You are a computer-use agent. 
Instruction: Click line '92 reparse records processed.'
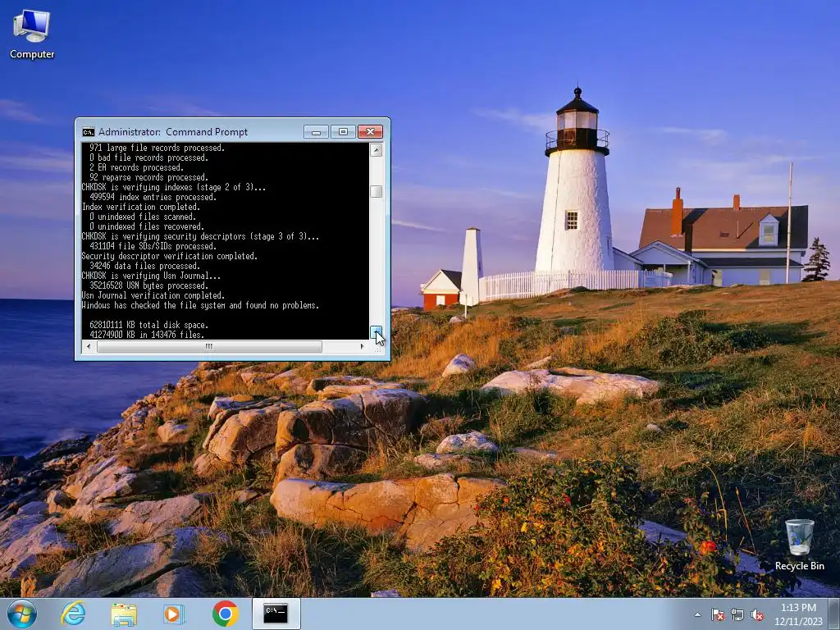[x=148, y=177]
